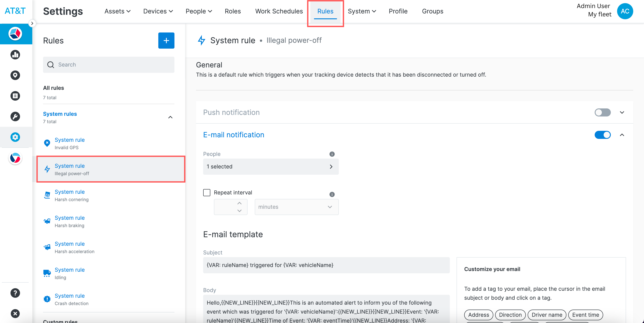
Task: Open the System menu
Action: [x=362, y=11]
